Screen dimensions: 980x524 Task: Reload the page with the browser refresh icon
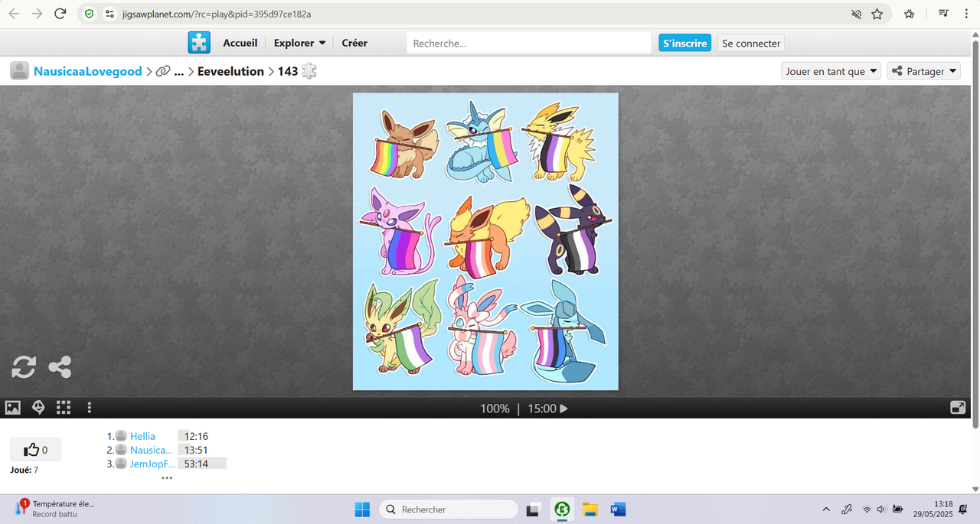click(x=60, y=14)
